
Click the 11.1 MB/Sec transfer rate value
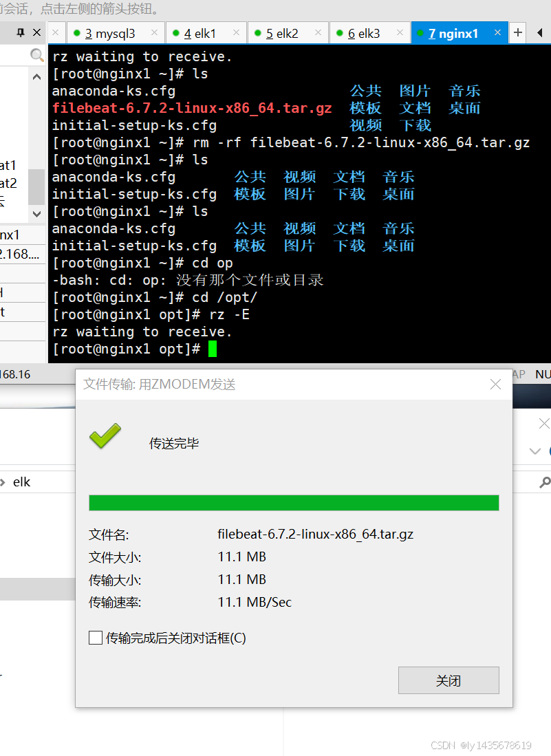click(255, 602)
